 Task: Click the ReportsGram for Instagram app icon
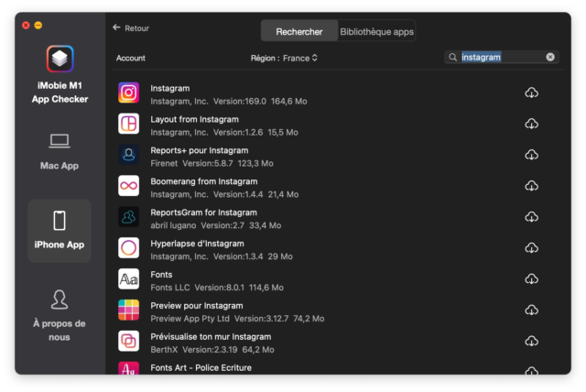point(128,217)
